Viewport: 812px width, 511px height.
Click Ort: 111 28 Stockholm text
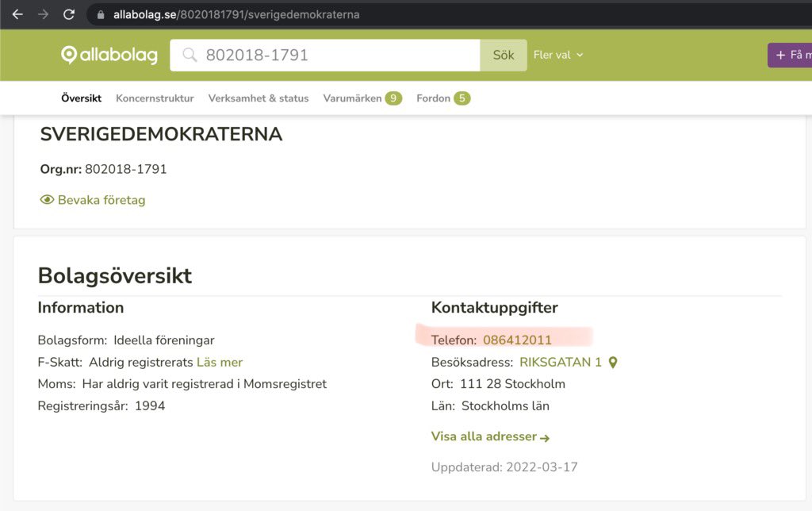(x=498, y=384)
